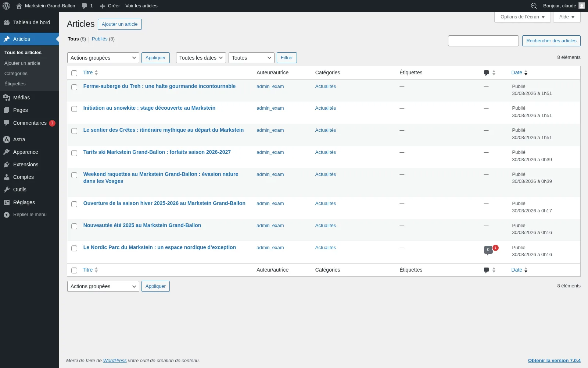Click the Médias sidebar icon
Image resolution: width=588 pixels, height=368 pixels.
pyautogui.click(x=7, y=98)
